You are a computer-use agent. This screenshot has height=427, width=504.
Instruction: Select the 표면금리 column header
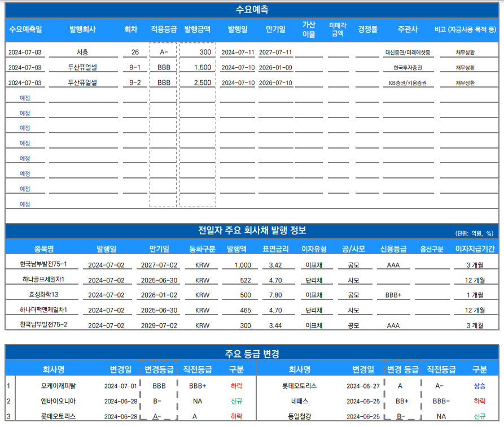275,249
